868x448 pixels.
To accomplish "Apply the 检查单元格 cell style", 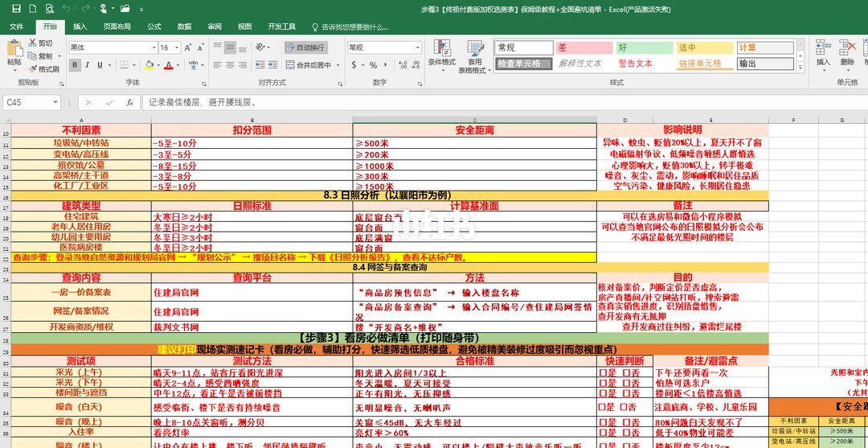I will pos(524,63).
